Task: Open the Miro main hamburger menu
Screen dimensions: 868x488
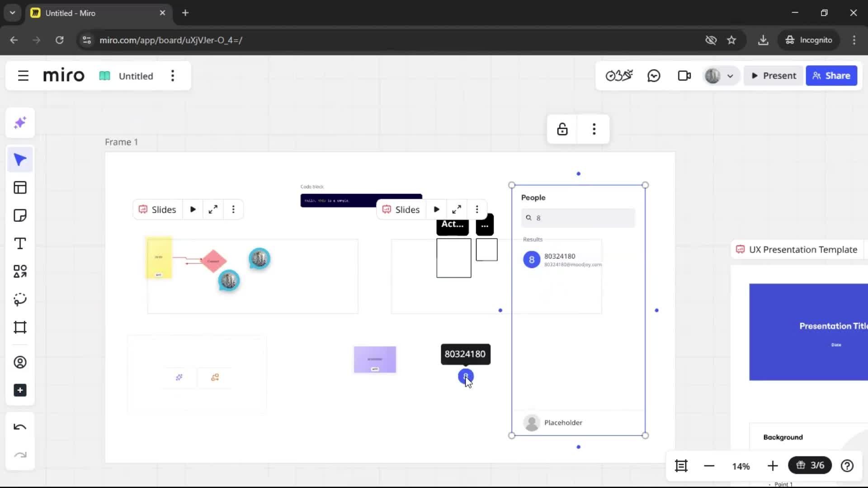Action: coord(23,76)
